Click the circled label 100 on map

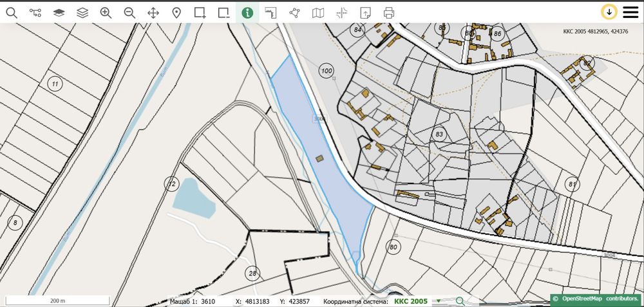pos(326,71)
